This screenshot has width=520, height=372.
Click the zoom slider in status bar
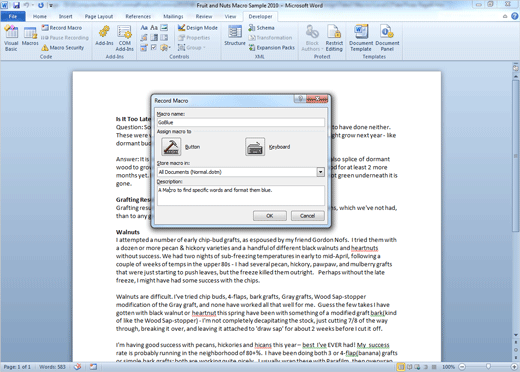click(488, 367)
